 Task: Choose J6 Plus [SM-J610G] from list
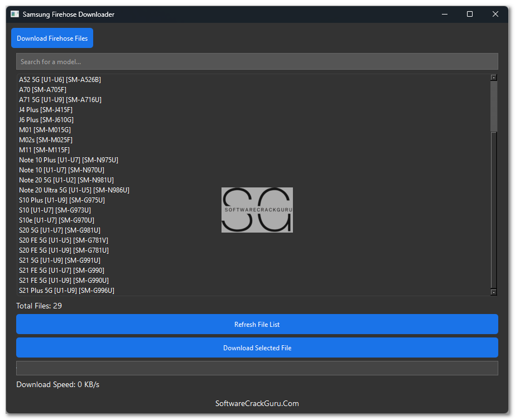tap(46, 119)
